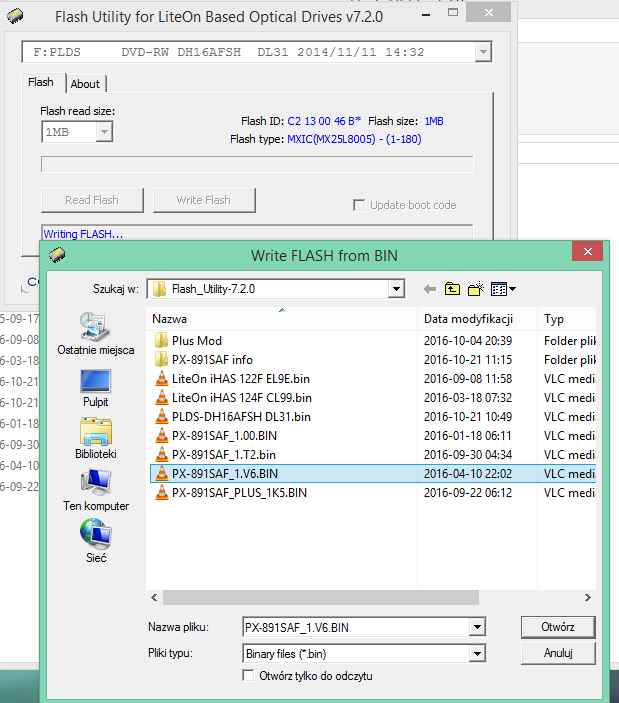
Task: Open Sieć network location
Action: coord(95,542)
